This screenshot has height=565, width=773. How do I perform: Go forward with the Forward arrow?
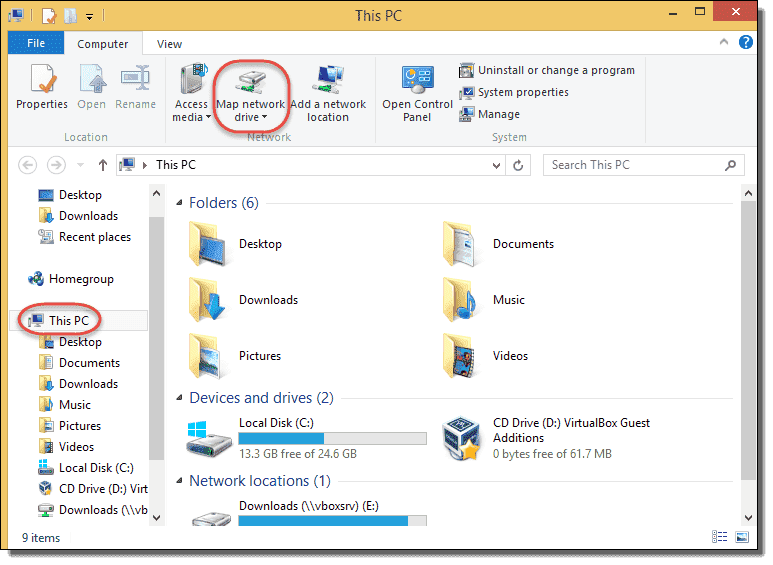56,165
